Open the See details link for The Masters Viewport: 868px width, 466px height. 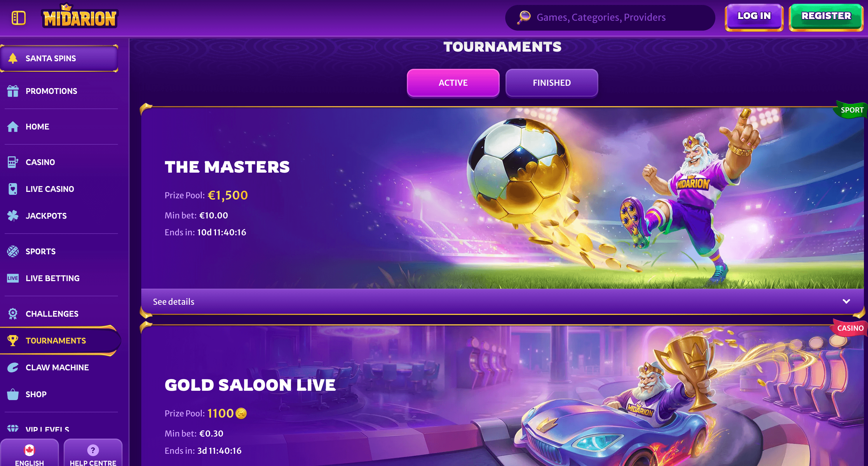(x=174, y=302)
